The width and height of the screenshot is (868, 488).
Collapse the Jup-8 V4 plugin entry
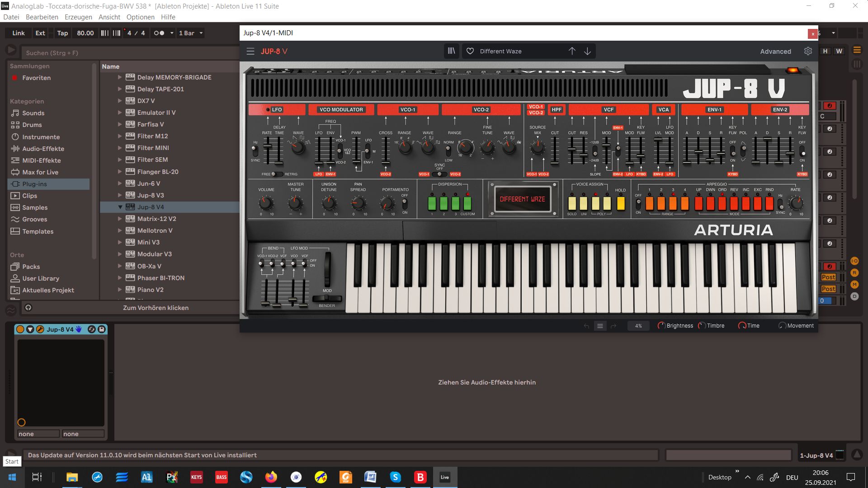coord(120,207)
